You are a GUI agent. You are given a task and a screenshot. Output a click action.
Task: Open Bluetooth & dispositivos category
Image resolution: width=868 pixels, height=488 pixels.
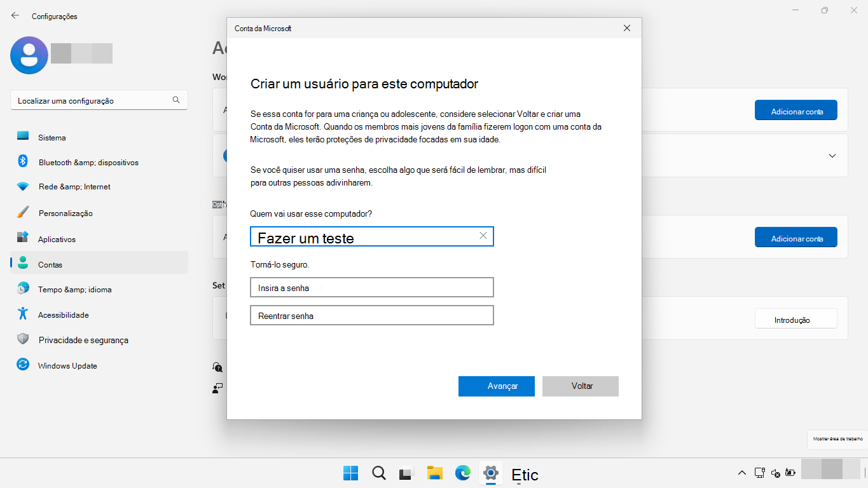tap(99, 162)
